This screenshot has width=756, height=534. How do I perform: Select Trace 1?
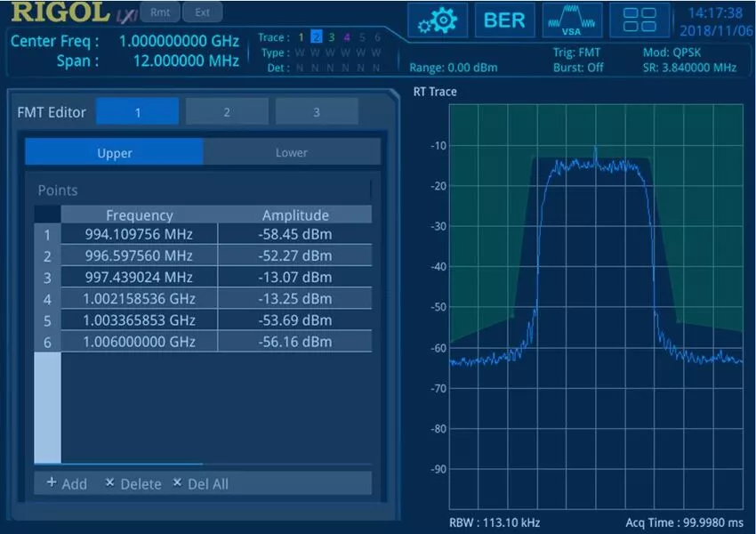[301, 37]
